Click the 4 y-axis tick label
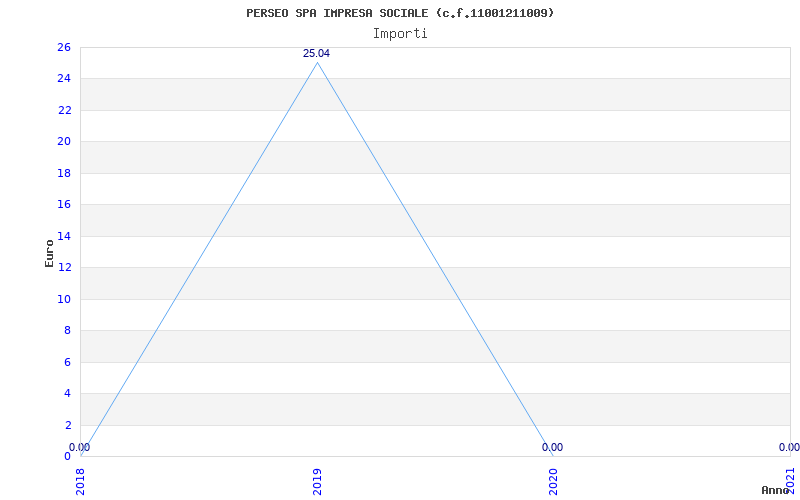The width and height of the screenshot is (800, 500). tap(67, 393)
